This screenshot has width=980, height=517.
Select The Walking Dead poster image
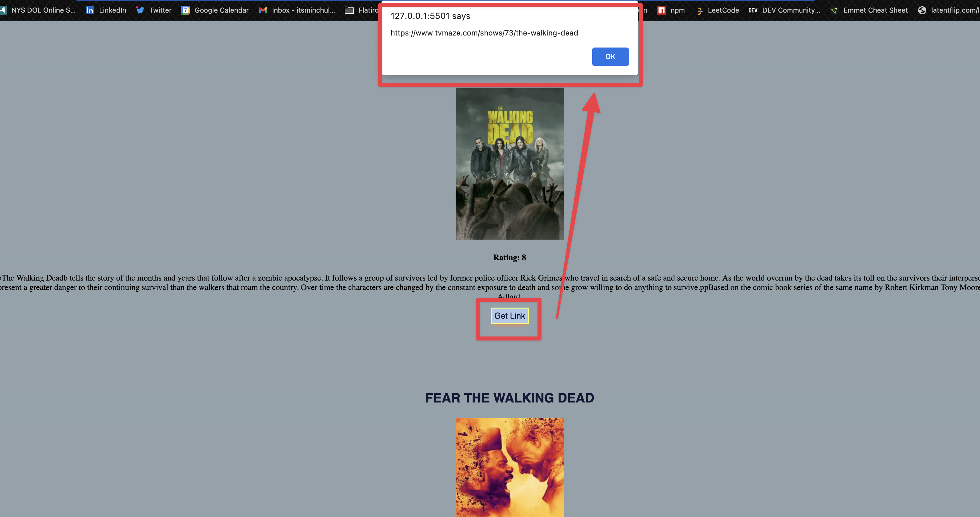[x=510, y=163]
